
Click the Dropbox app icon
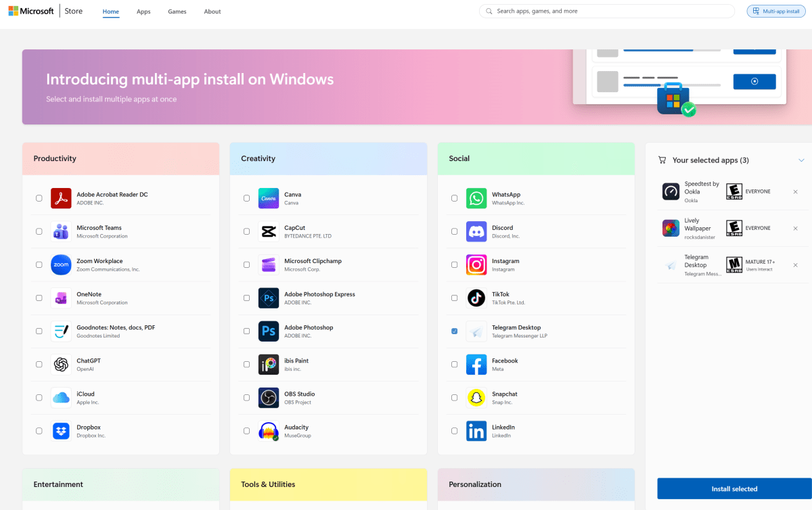tap(61, 430)
